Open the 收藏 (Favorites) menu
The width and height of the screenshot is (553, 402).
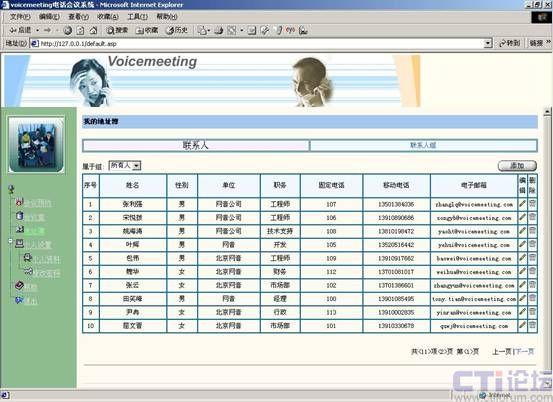coord(108,17)
